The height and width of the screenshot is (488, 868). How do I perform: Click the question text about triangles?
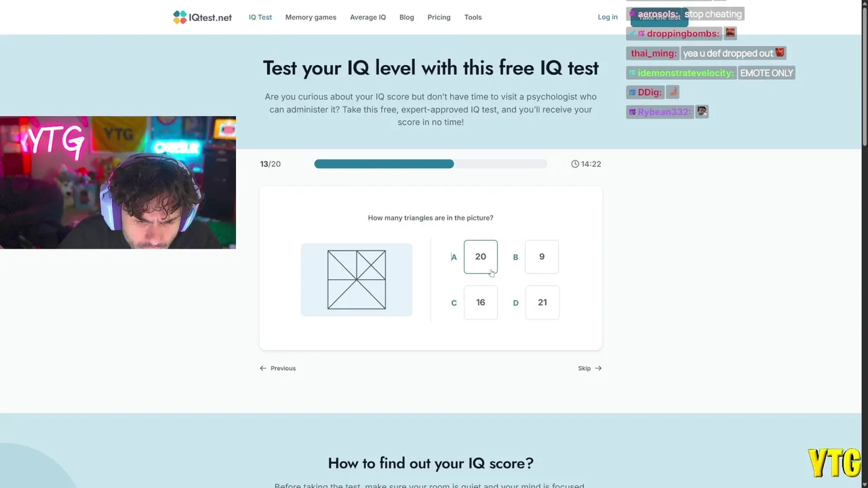(x=431, y=218)
